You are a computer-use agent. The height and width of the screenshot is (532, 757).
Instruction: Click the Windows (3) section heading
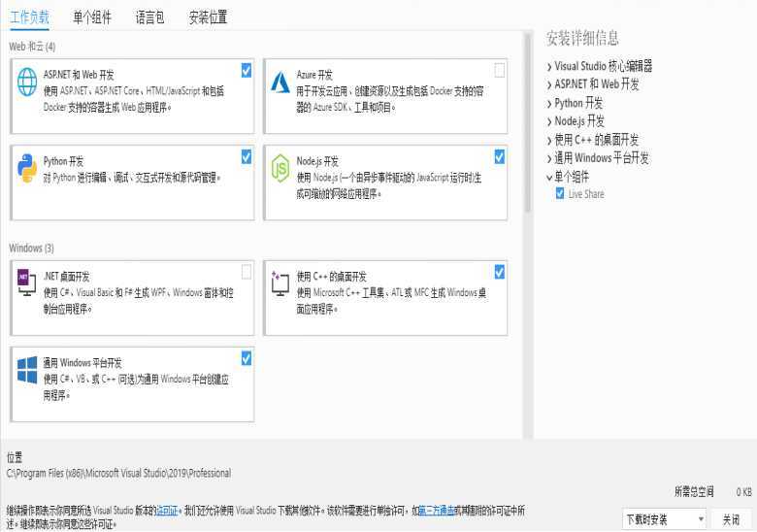coord(31,249)
